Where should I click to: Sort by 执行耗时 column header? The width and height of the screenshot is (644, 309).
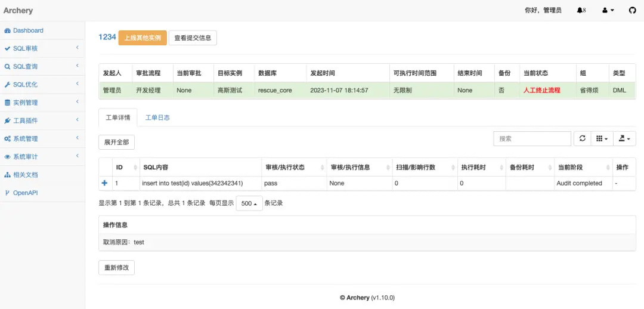point(481,167)
